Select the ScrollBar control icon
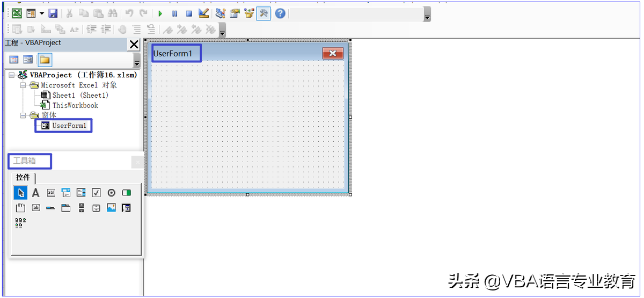 point(81,208)
